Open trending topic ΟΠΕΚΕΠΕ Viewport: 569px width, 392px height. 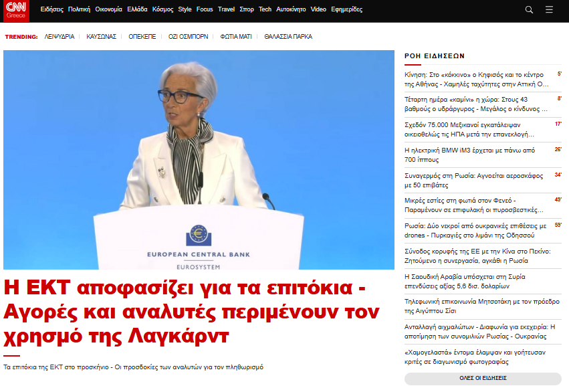142,37
